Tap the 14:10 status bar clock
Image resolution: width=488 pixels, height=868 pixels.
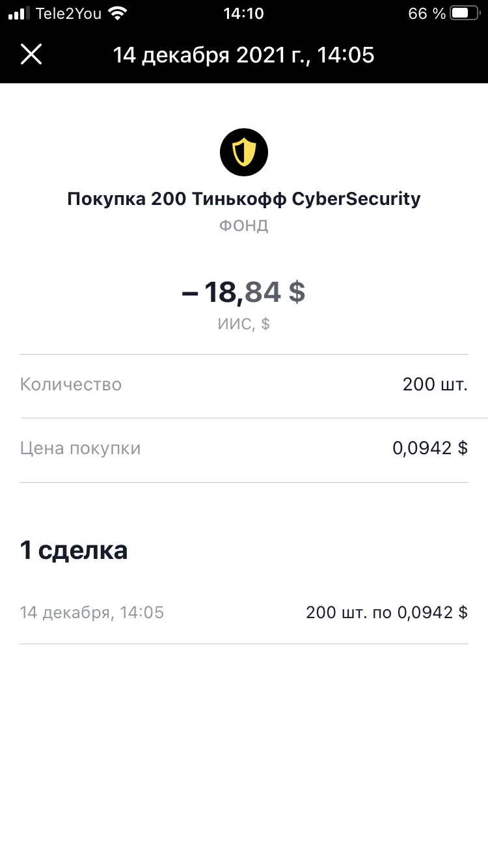[x=243, y=14]
